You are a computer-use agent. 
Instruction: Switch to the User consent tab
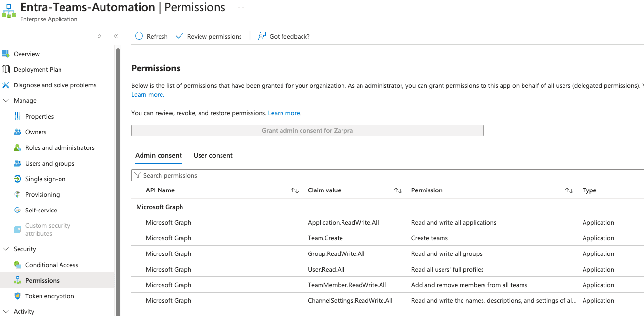(x=213, y=155)
